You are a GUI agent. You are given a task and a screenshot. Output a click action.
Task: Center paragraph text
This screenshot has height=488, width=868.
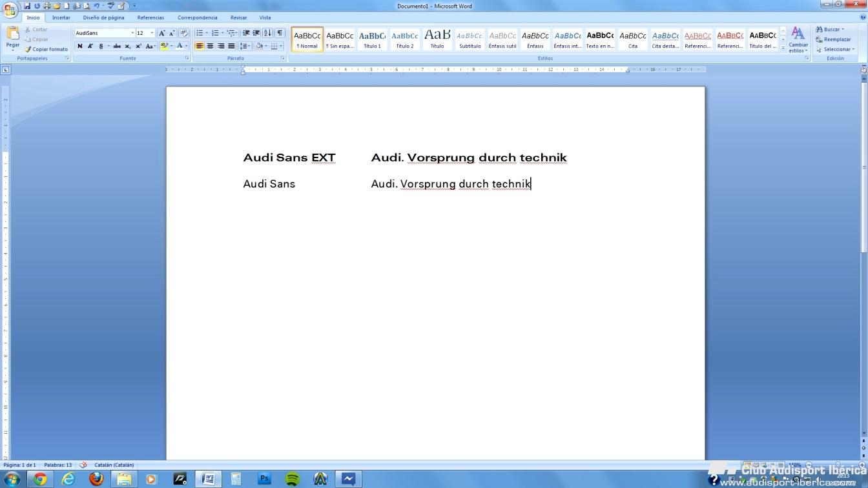pos(210,46)
